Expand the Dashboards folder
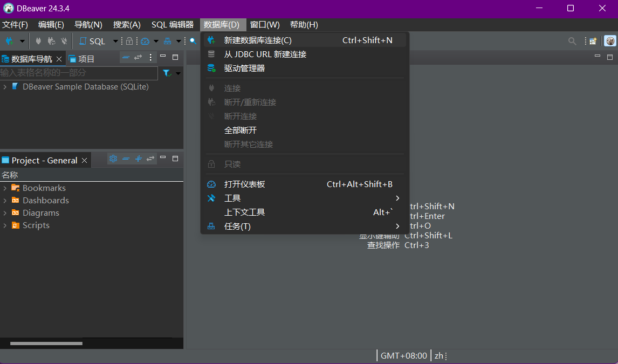 pyautogui.click(x=5, y=201)
